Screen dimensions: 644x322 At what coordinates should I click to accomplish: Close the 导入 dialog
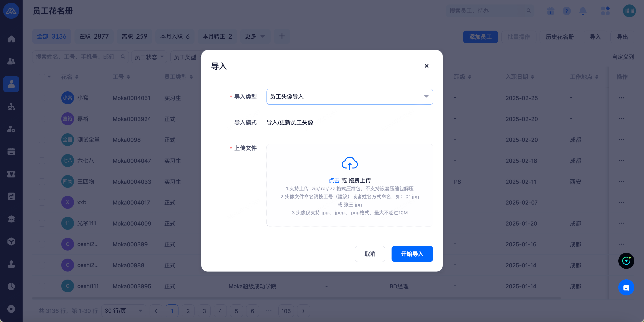pyautogui.click(x=426, y=66)
